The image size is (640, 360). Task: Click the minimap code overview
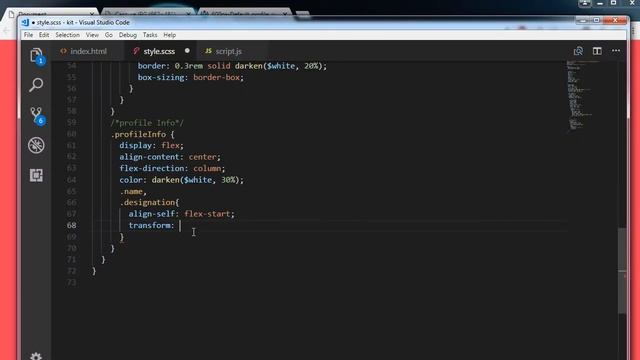coord(584,96)
